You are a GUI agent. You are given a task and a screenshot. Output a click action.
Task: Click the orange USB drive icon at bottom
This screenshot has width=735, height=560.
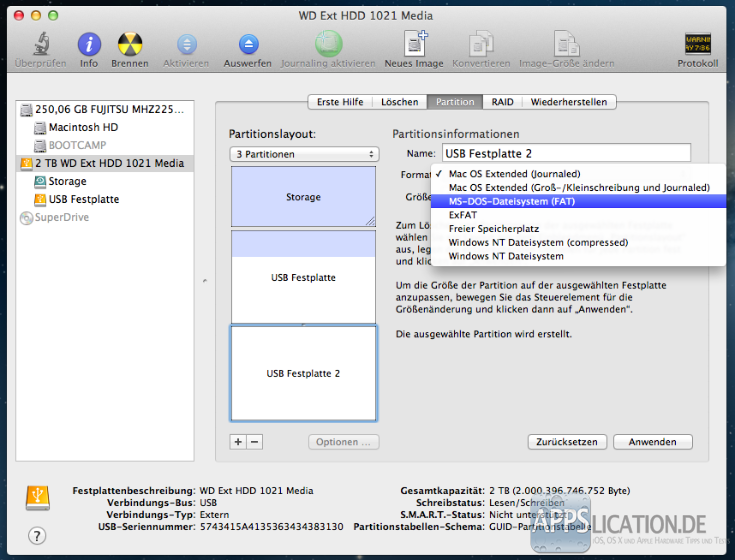pyautogui.click(x=38, y=498)
